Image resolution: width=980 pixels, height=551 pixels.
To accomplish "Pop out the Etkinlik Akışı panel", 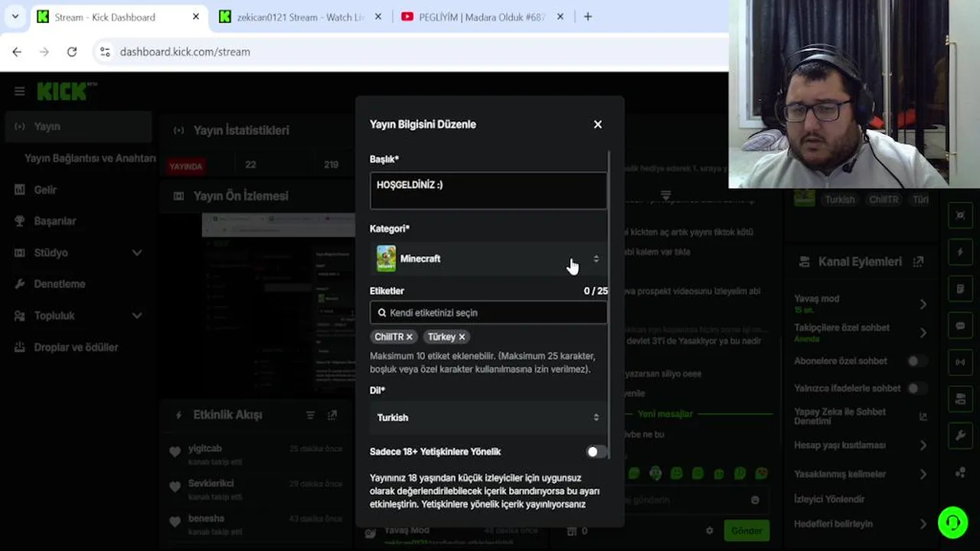I will (332, 415).
